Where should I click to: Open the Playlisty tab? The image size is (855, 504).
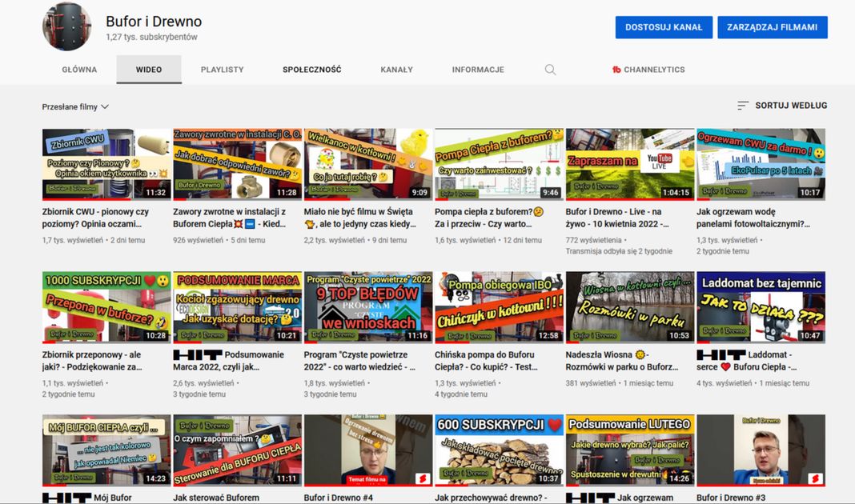(x=222, y=70)
